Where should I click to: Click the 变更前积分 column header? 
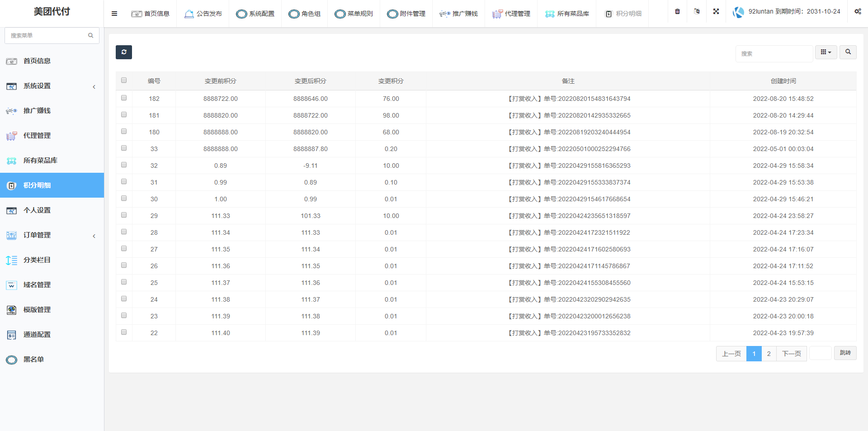pyautogui.click(x=221, y=81)
